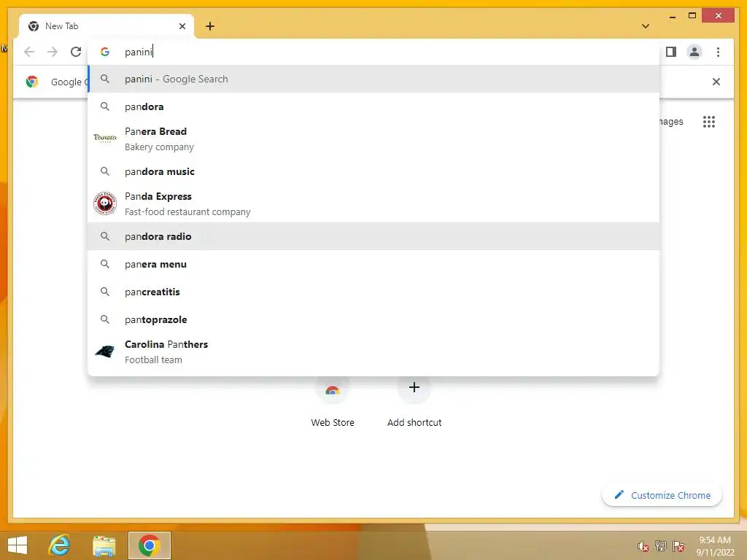The height and width of the screenshot is (560, 747).
Task: Choose the 'pandora radio' suggestion
Action: click(374, 236)
